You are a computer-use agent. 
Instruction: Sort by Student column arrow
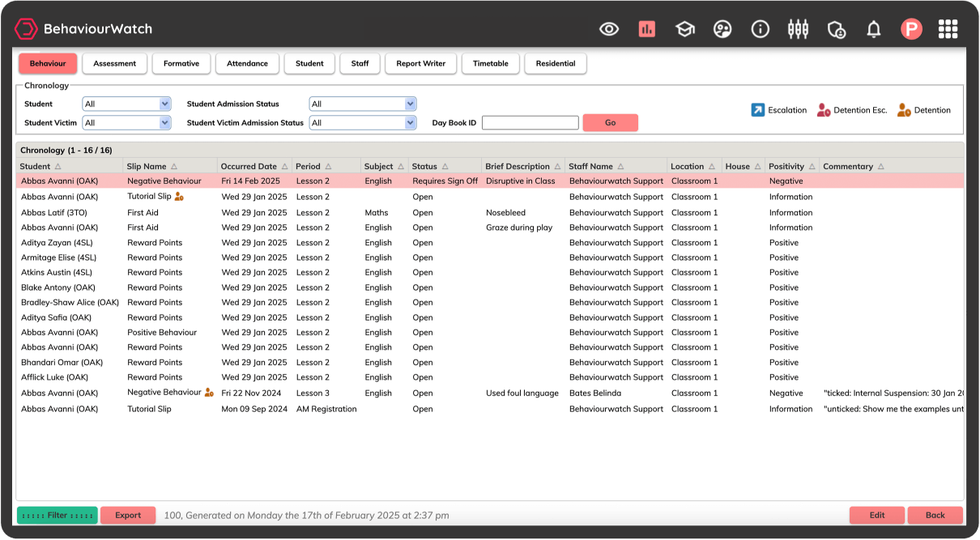[58, 167]
